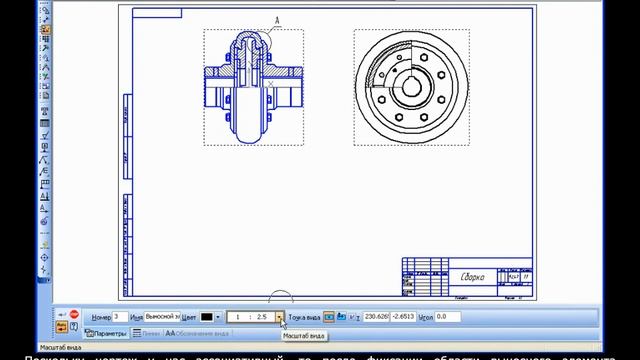
Task: Select the Table insert tool
Action: pos(45,123)
